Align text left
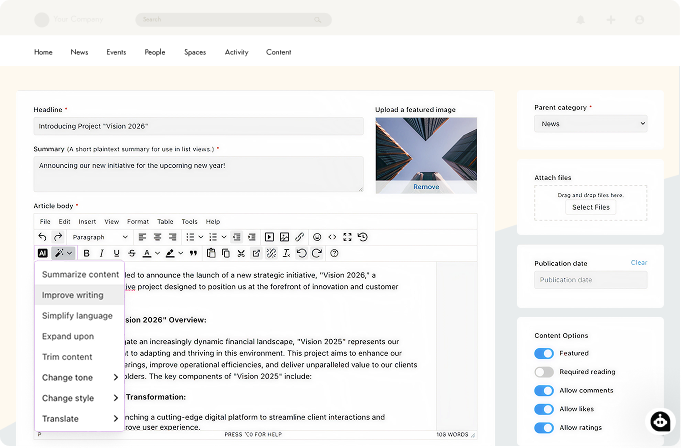The height and width of the screenshot is (448, 681). click(x=142, y=237)
